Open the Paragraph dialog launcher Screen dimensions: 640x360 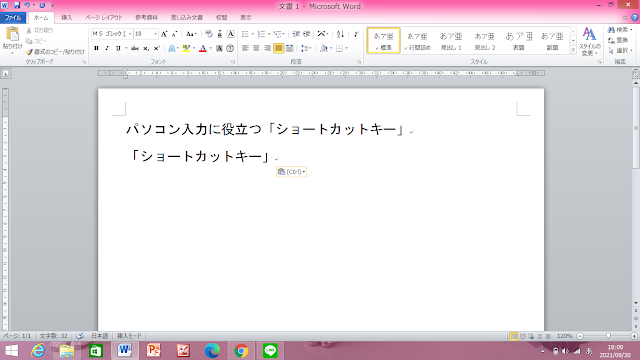tap(359, 62)
